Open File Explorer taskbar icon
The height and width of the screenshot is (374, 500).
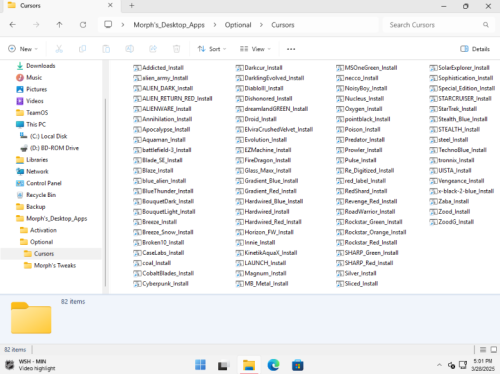pyautogui.click(x=249, y=365)
